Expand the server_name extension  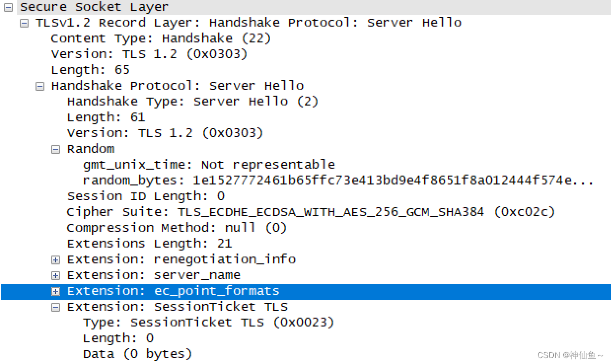(56, 275)
